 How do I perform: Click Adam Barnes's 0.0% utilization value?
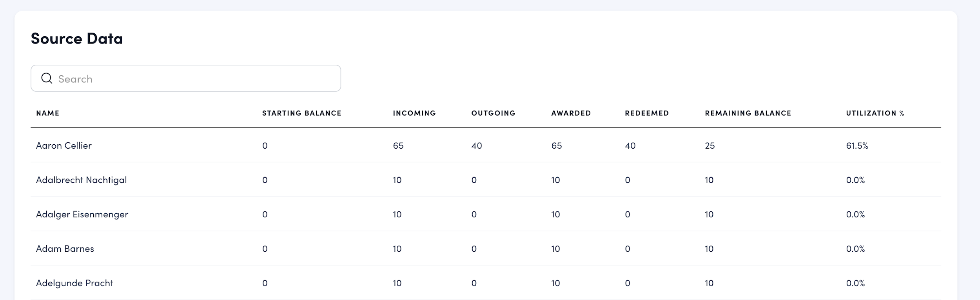tap(855, 249)
